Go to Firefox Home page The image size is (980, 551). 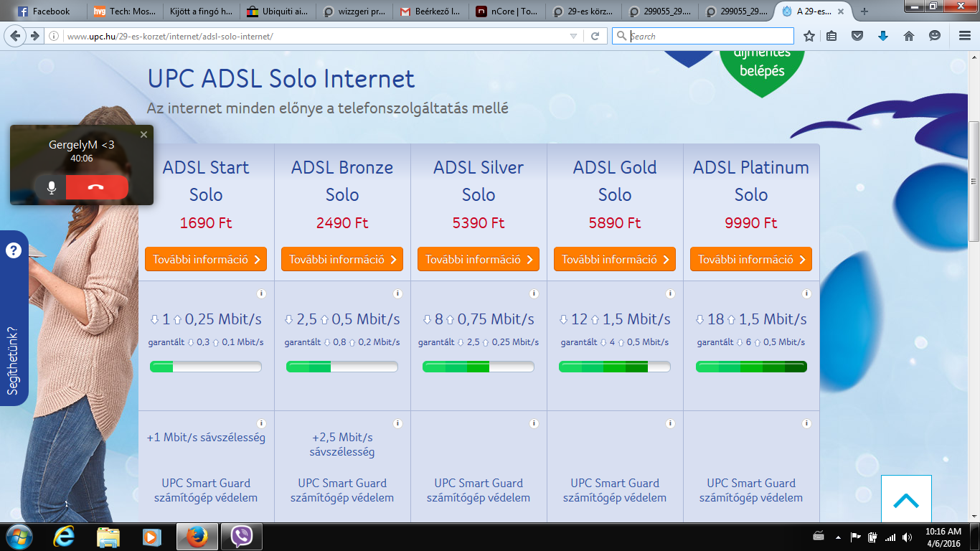pyautogui.click(x=909, y=36)
